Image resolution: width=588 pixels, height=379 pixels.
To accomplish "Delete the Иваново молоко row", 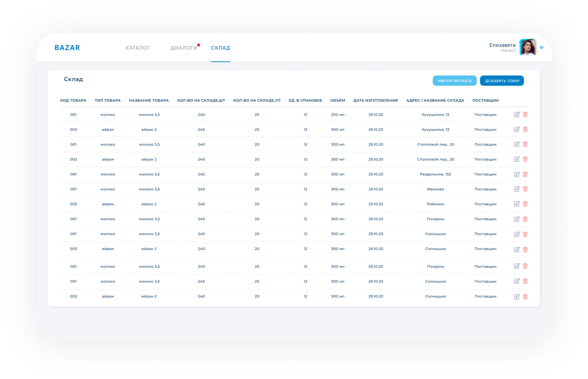I will coord(525,189).
